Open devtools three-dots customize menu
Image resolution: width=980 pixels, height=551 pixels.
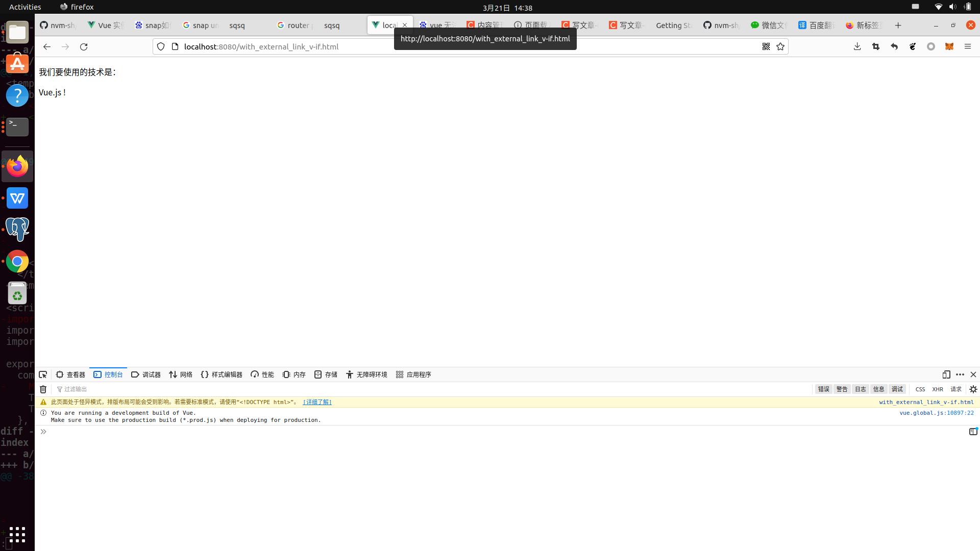point(960,374)
